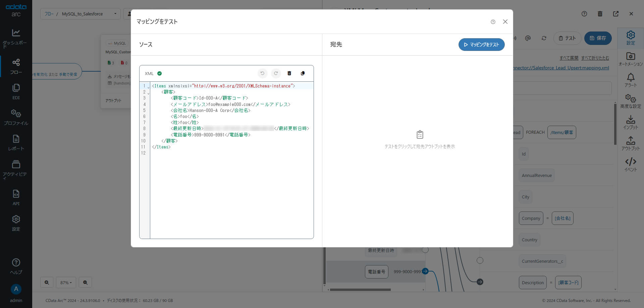Click the 手動で受信 link on the canvas

coord(68,74)
